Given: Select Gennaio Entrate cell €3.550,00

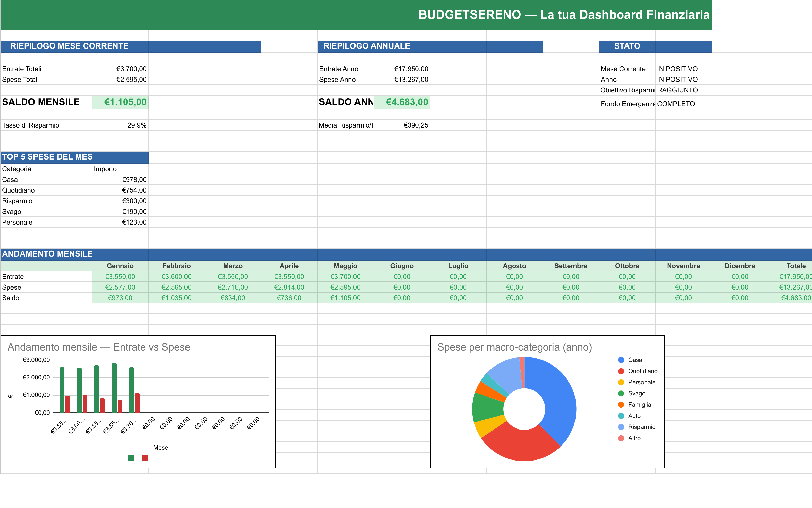Looking at the screenshot, I should [x=120, y=277].
